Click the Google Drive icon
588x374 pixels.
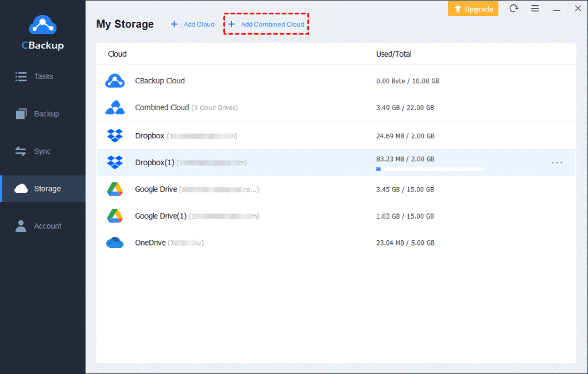coord(115,189)
